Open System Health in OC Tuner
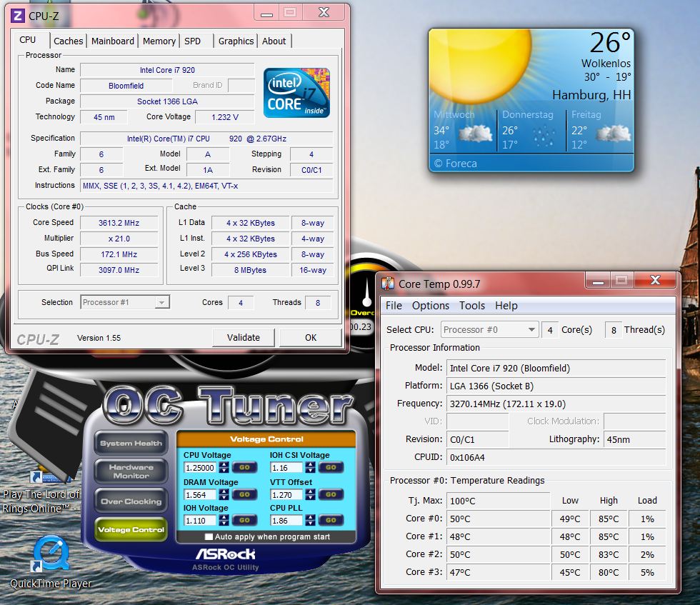The image size is (700, 605). pos(131,443)
